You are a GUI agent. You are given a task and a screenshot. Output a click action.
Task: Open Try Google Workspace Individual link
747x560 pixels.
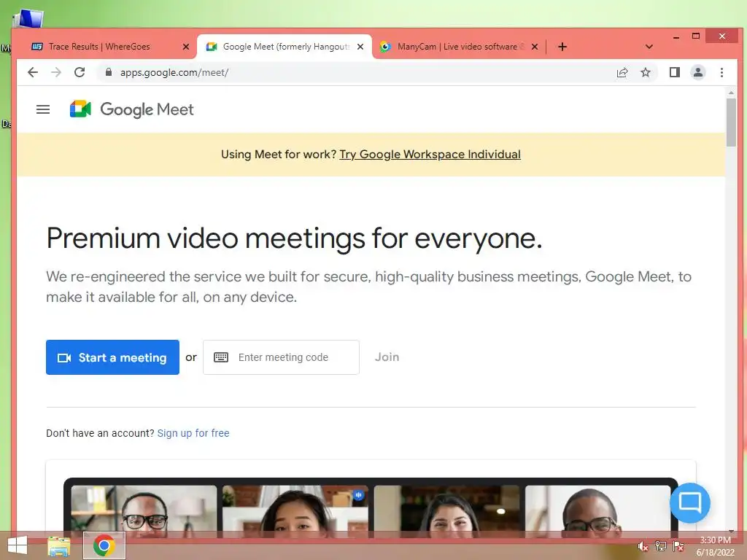coord(430,155)
